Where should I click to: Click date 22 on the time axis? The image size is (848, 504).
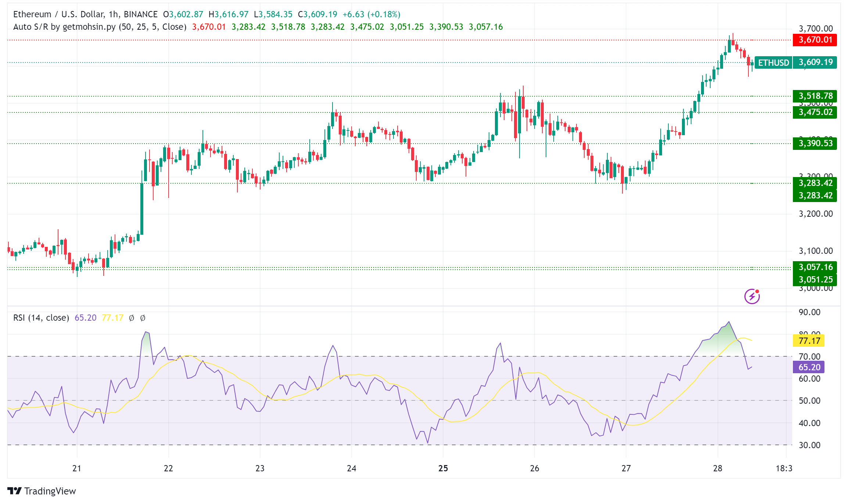(x=168, y=468)
